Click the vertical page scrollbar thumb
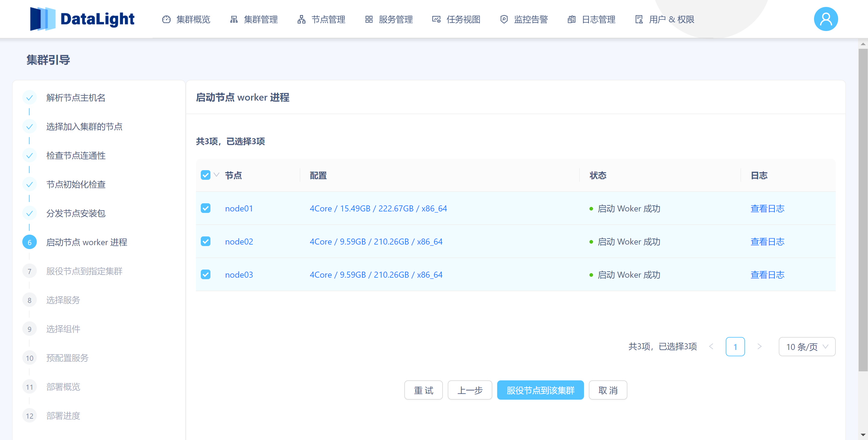The image size is (868, 440). click(863, 210)
